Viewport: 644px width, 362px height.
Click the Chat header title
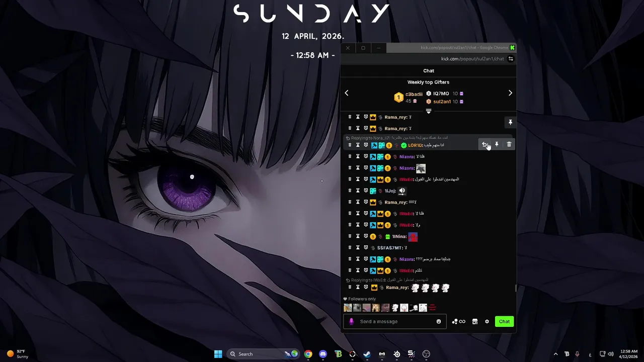429,71
